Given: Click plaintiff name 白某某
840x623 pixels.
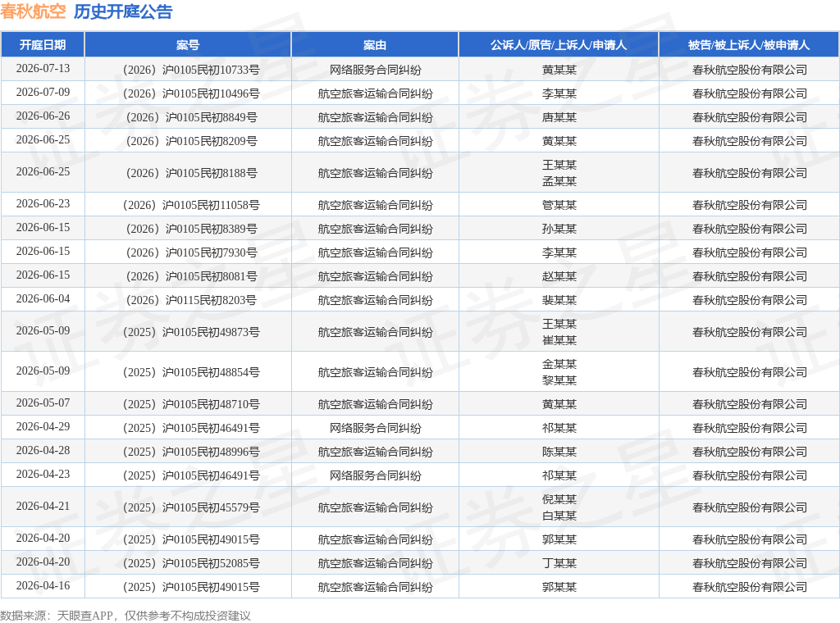Looking at the screenshot, I should (x=559, y=516).
